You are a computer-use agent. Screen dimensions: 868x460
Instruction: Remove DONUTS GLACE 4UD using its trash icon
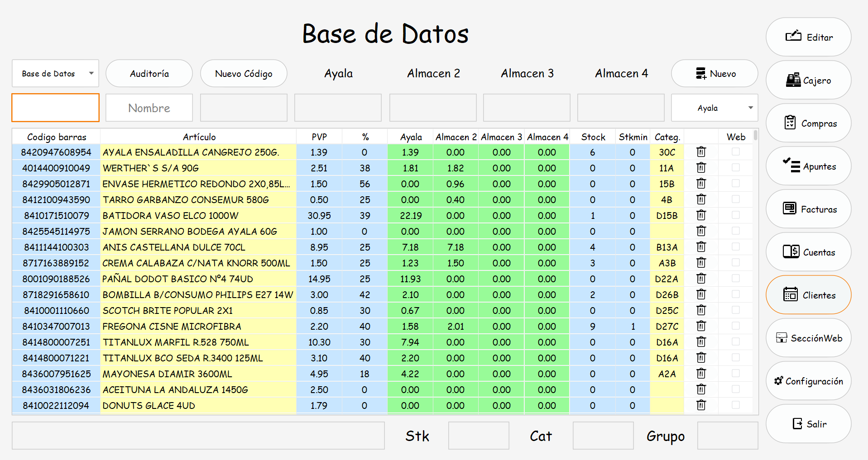701,405
